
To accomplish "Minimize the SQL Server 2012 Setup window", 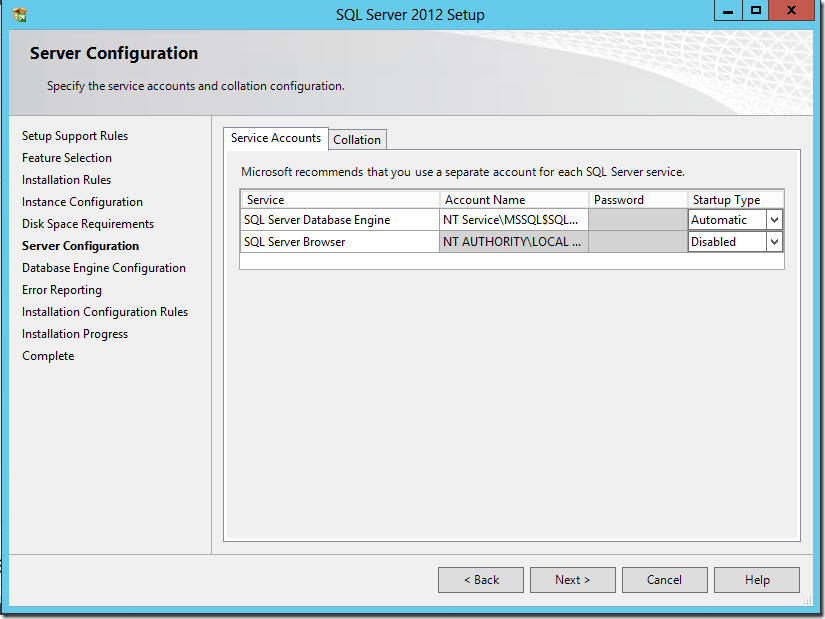I will point(728,11).
